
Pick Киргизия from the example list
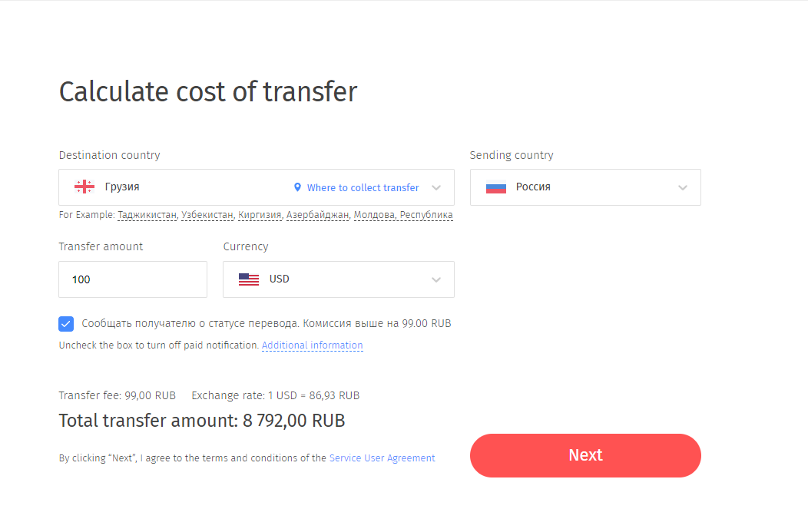tap(260, 215)
